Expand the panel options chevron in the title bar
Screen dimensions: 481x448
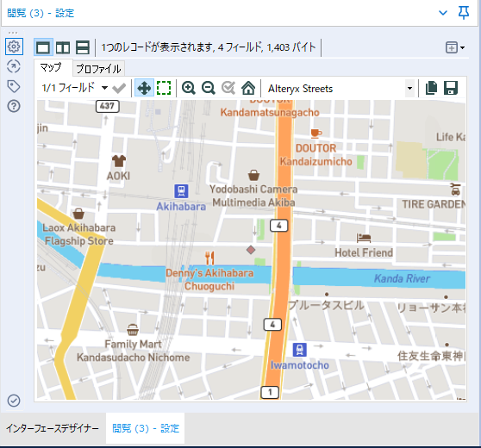click(x=443, y=13)
